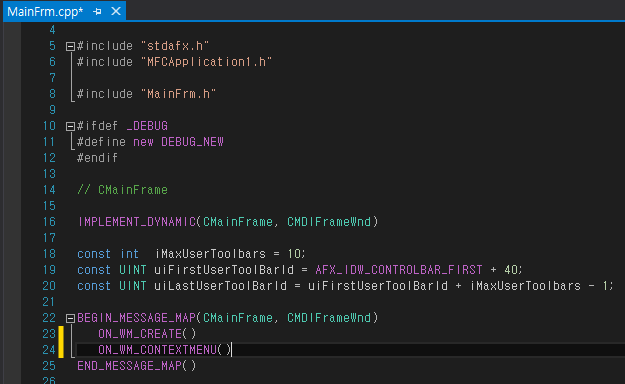Screen dimensions: 625x384
Task: Place cursor on ON_WM_CREATE() line
Action: 147,334
